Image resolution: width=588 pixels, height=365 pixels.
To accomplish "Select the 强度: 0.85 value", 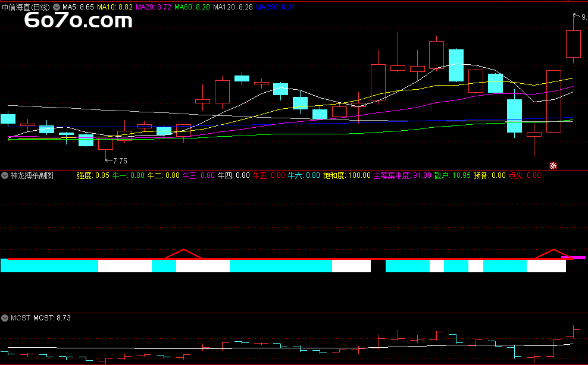I will coord(93,175).
